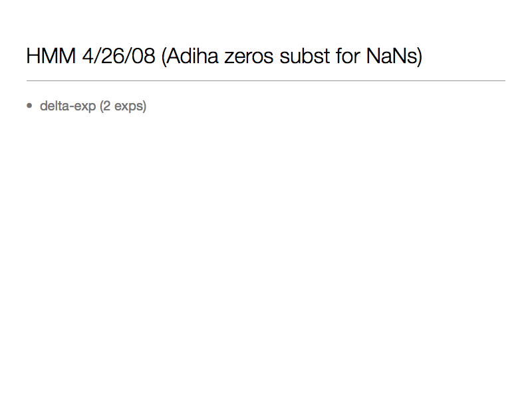Viewport: 532px width, 399px height.
Task: Click the number "2" in the bullet item
Action: pos(106,106)
